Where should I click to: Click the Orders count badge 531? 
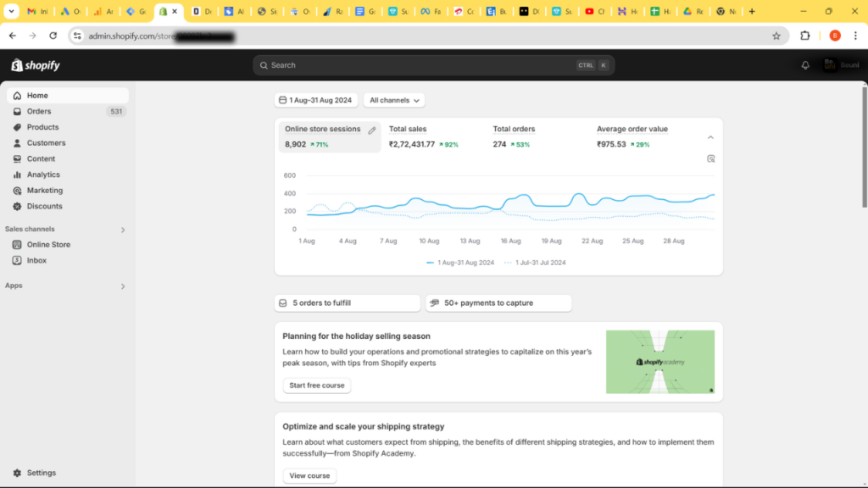pyautogui.click(x=116, y=111)
